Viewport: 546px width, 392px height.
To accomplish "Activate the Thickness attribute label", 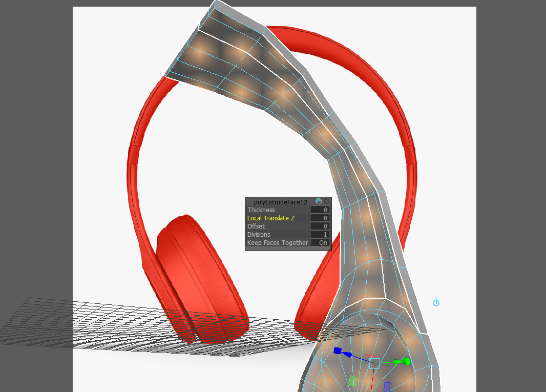I will point(261,210).
